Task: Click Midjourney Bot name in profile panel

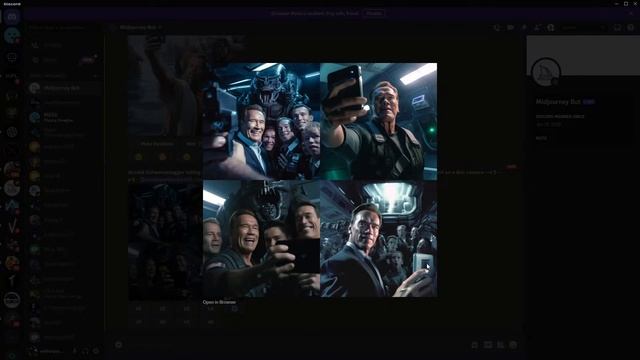Action: pos(558,102)
